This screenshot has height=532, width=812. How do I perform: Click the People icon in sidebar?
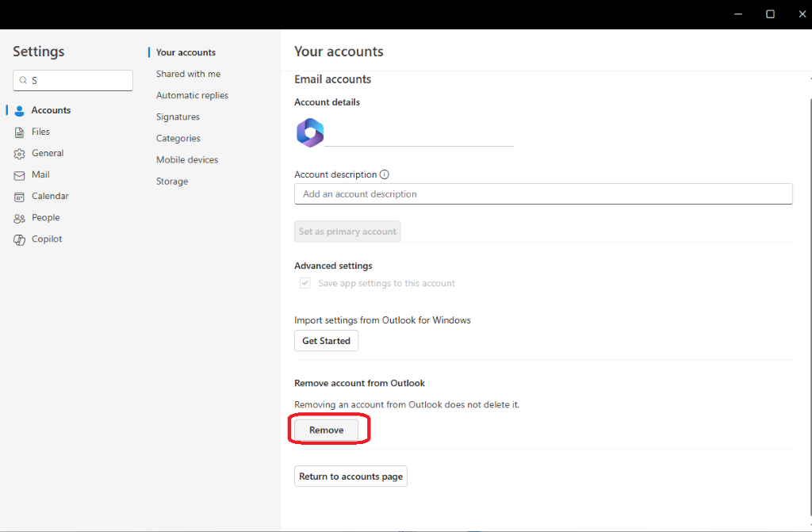point(19,219)
